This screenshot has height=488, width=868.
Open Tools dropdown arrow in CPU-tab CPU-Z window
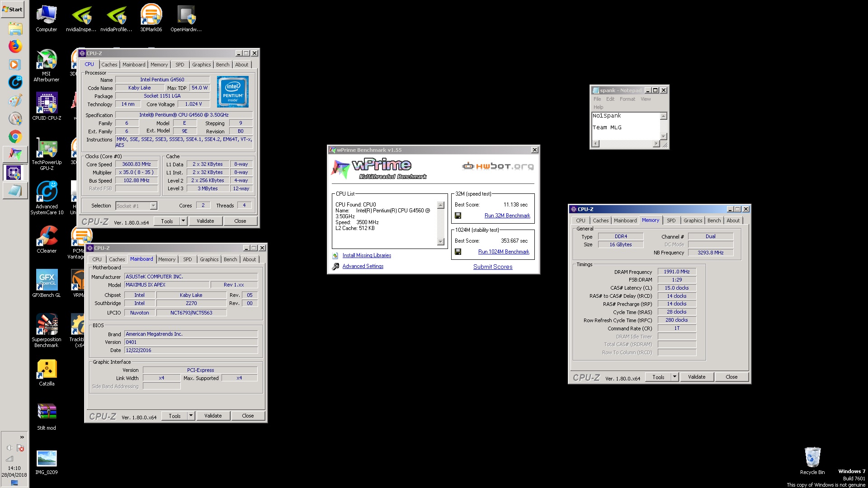pyautogui.click(x=183, y=221)
